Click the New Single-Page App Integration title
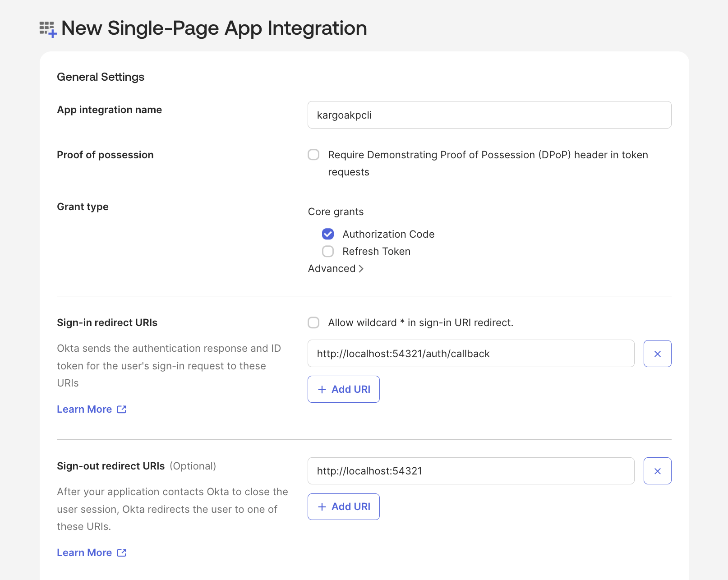Screen dimensions: 728x580 214,28
